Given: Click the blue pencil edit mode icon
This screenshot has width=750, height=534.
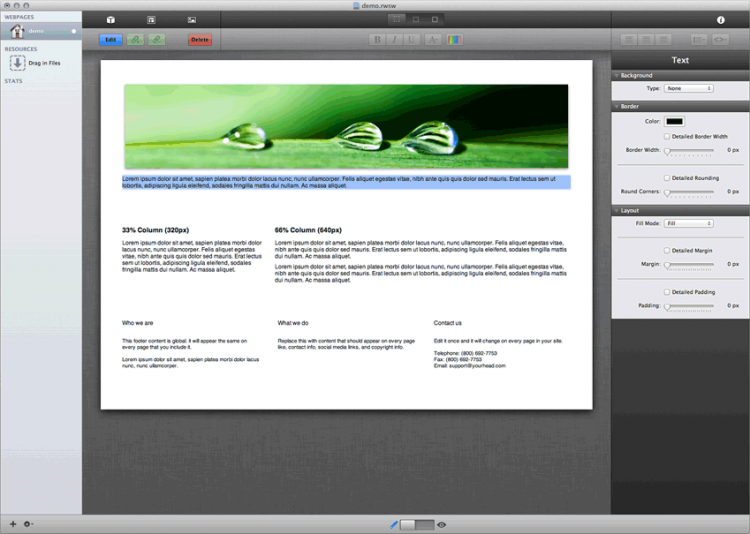Looking at the screenshot, I should tap(394, 524).
